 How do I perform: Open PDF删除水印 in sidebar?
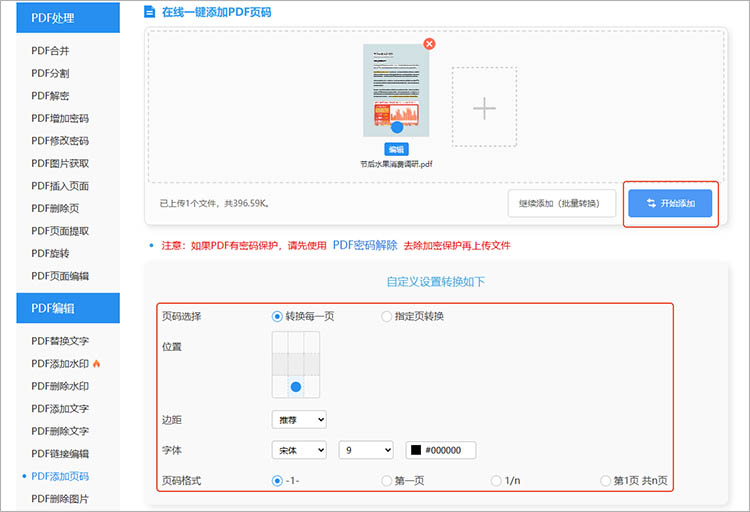[x=60, y=386]
